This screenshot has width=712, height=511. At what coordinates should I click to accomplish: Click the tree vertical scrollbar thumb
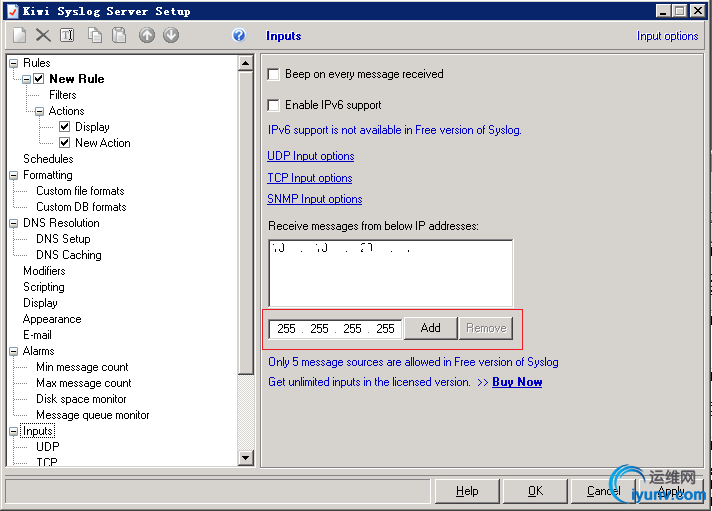[x=246, y=223]
